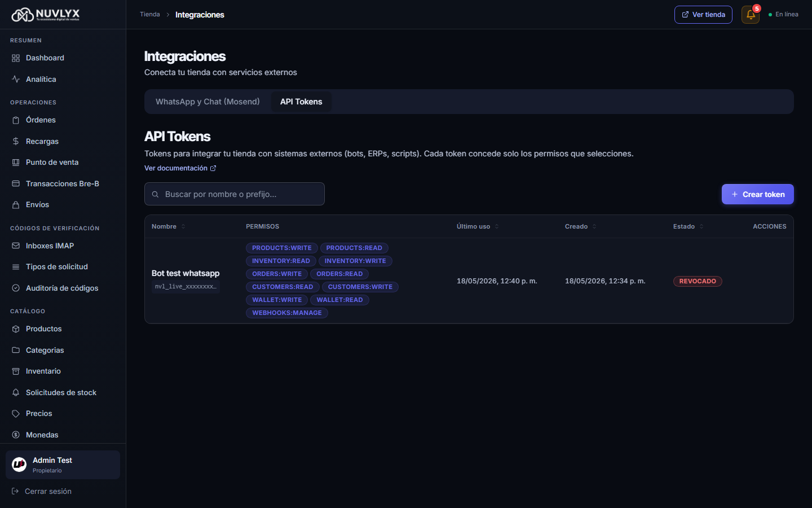Click the token search input field

[x=235, y=194]
